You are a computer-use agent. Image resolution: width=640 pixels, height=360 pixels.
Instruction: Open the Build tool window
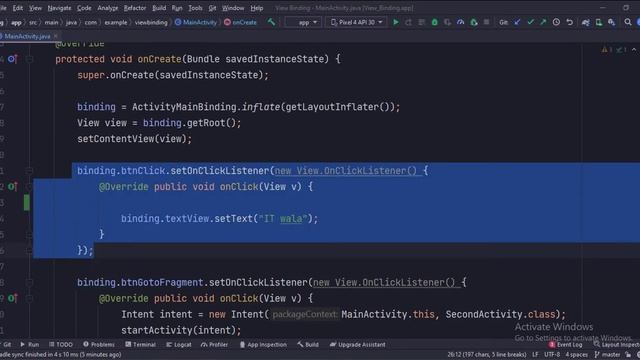click(308, 344)
